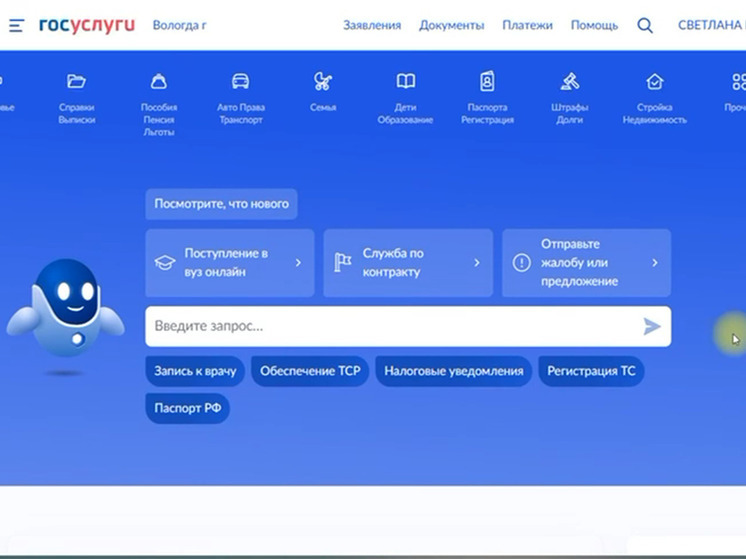Open the СВЕТЛАНА profile menu
The height and width of the screenshot is (559, 746).
[712, 25]
